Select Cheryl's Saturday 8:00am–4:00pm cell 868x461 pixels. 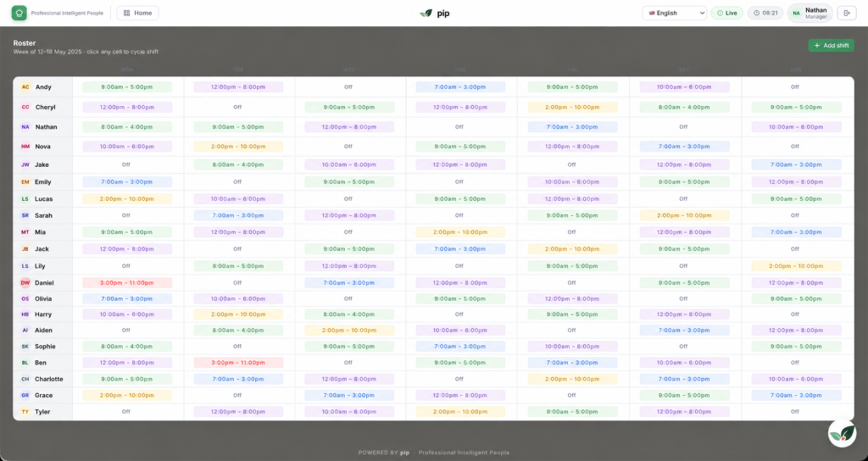click(x=685, y=108)
